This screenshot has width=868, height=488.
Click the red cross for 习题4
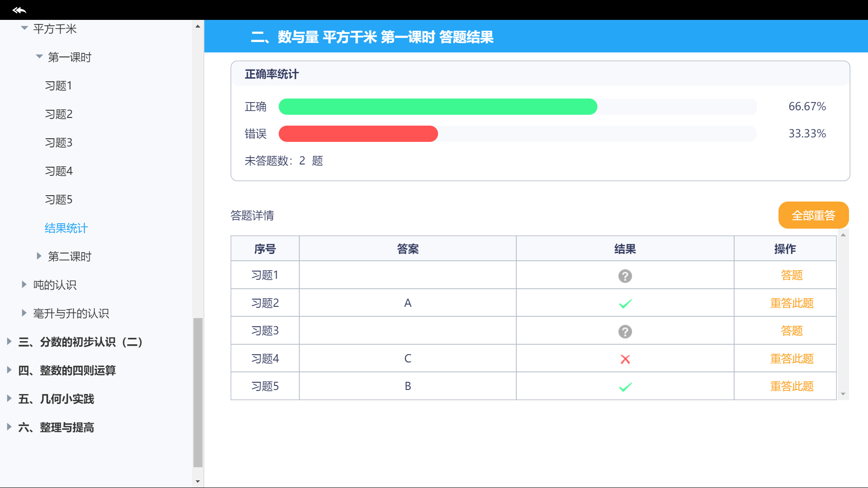[625, 359]
